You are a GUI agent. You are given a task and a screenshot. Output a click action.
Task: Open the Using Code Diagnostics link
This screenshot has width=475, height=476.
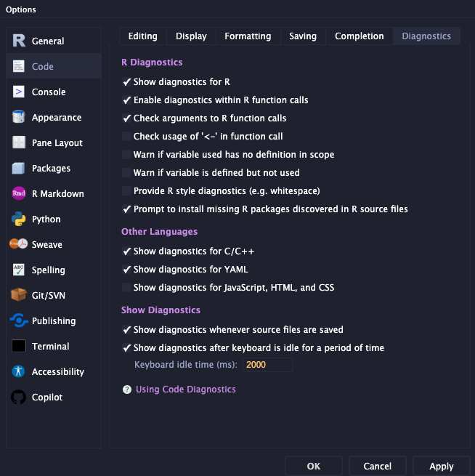pos(185,390)
